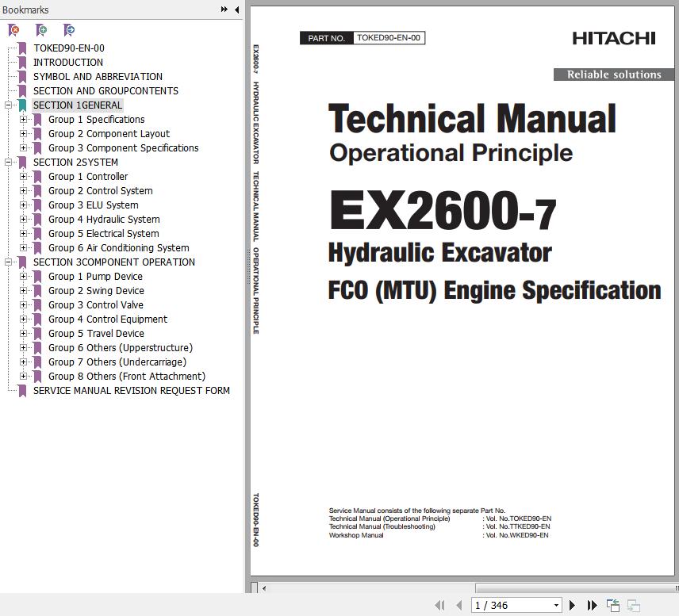Select Group 6 Air Conditioning System bookmark

coord(118,248)
